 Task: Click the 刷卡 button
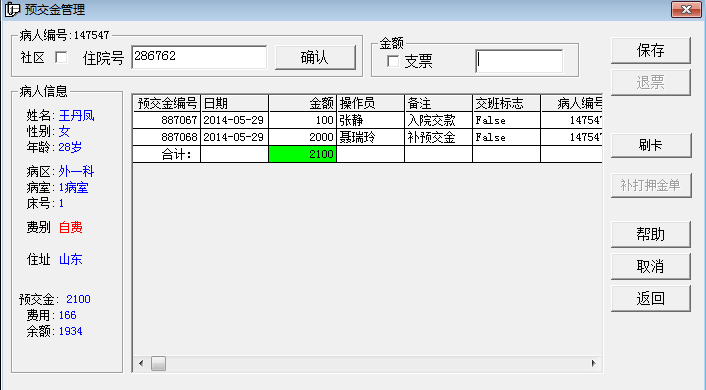(x=651, y=145)
